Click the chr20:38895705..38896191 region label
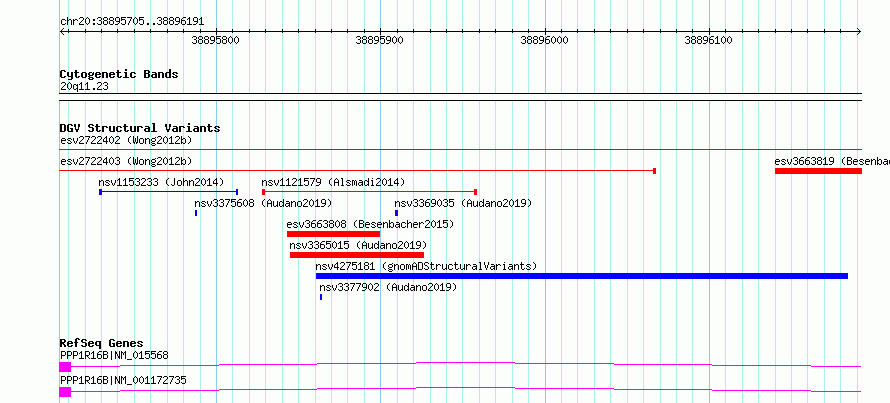Image resolution: width=890 pixels, height=403 pixels. (132, 22)
